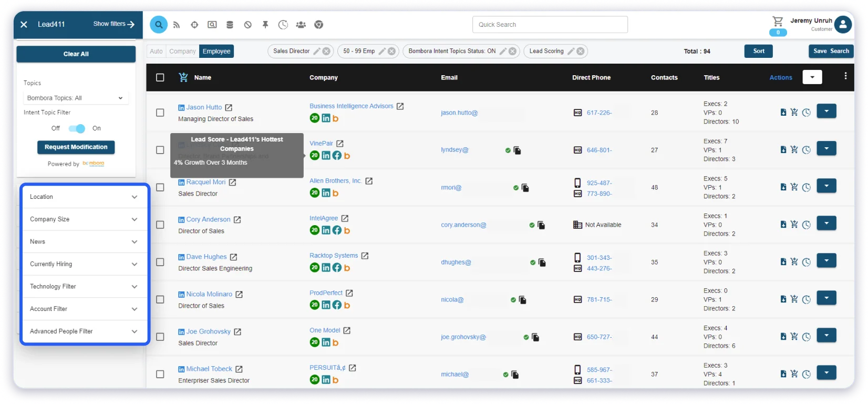Viewport: 868px width, 404px height.
Task: Click the Save Search button
Action: pyautogui.click(x=831, y=51)
